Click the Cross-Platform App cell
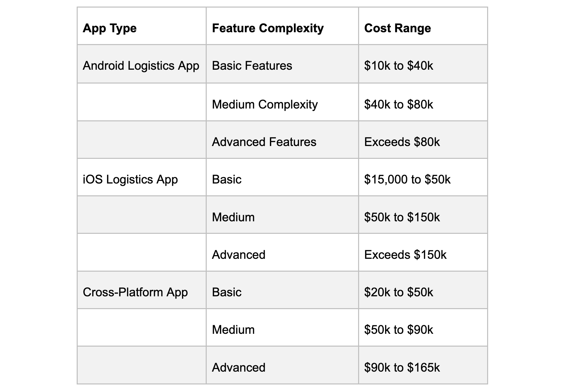 tap(142, 290)
